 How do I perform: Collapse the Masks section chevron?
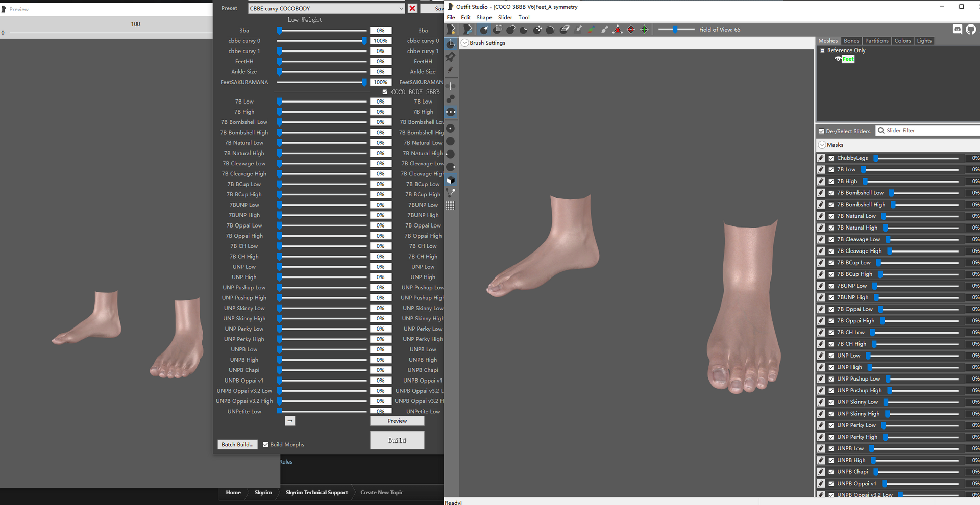[x=822, y=145]
